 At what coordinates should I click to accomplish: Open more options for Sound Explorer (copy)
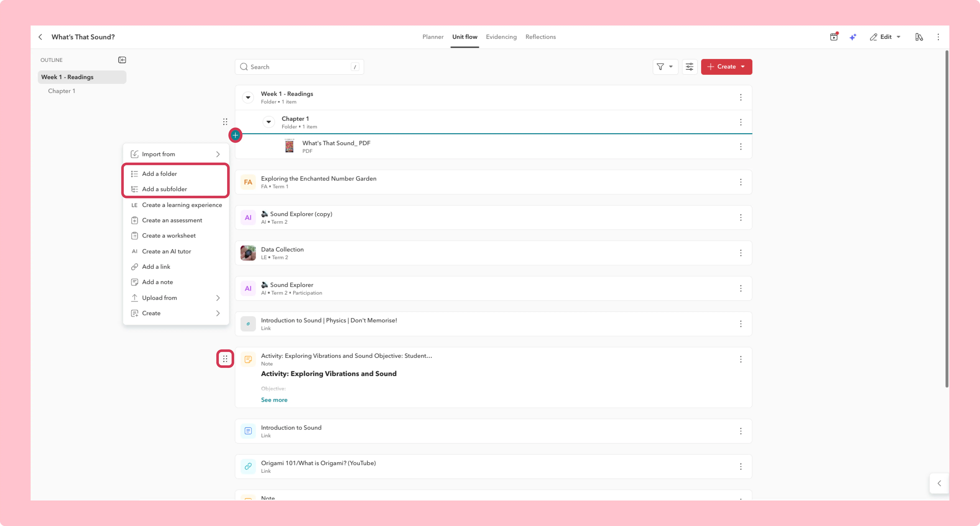click(x=741, y=217)
